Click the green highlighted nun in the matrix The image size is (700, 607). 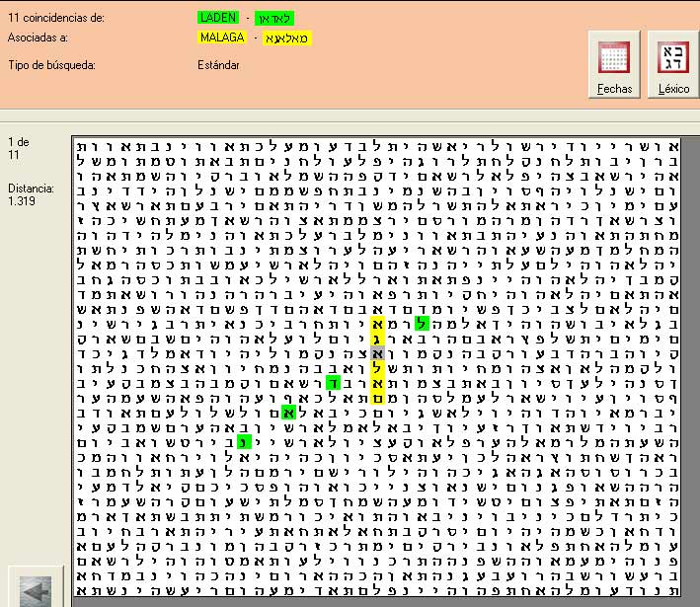244,442
